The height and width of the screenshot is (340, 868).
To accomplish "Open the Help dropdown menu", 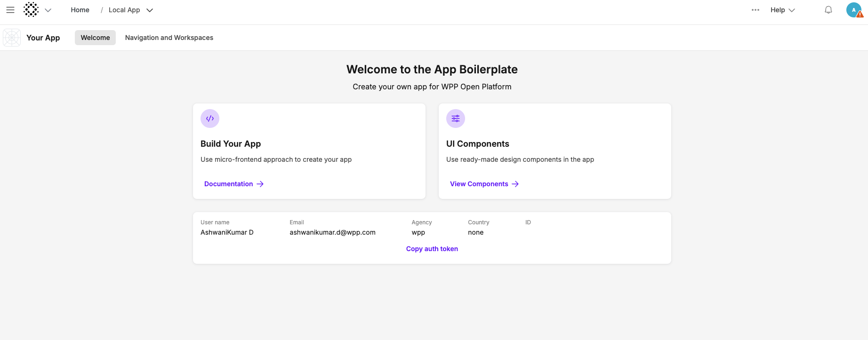I will (782, 10).
